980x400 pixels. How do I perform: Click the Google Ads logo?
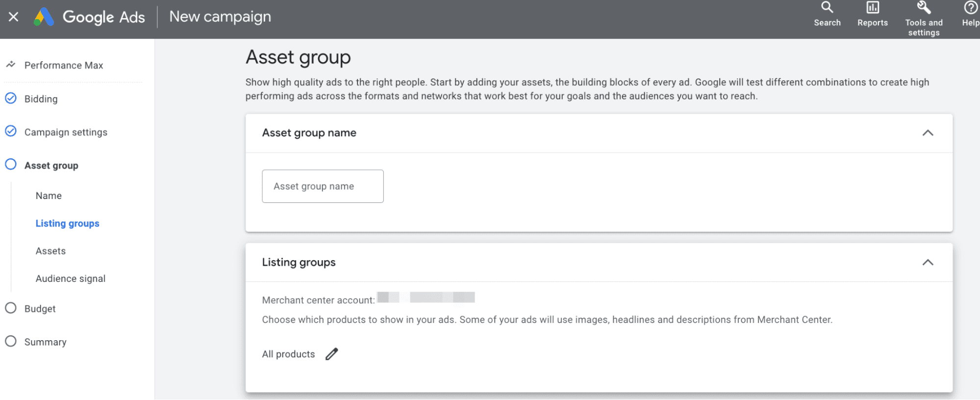coord(44,17)
